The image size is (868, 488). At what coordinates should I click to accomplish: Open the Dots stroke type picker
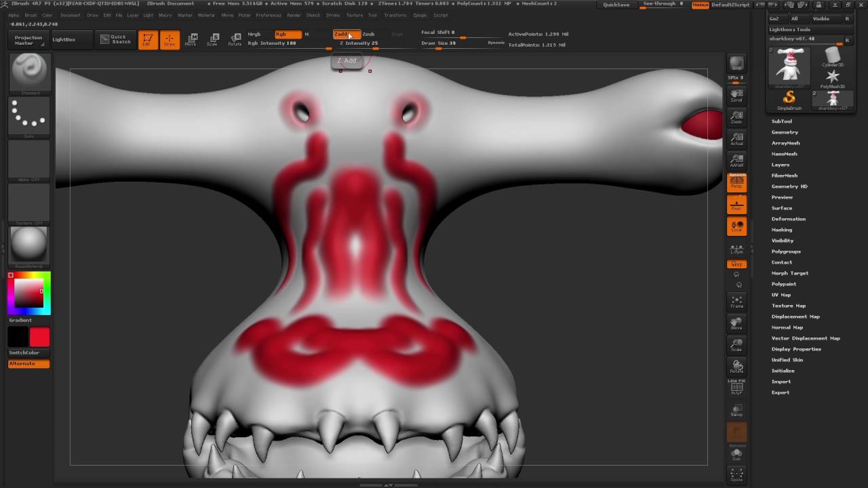[x=29, y=118]
